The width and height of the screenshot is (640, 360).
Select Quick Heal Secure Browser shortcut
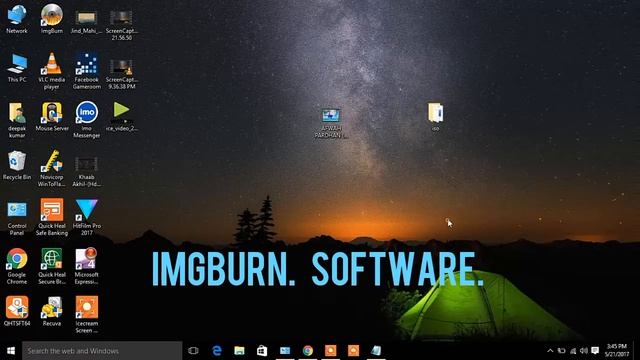click(52, 266)
